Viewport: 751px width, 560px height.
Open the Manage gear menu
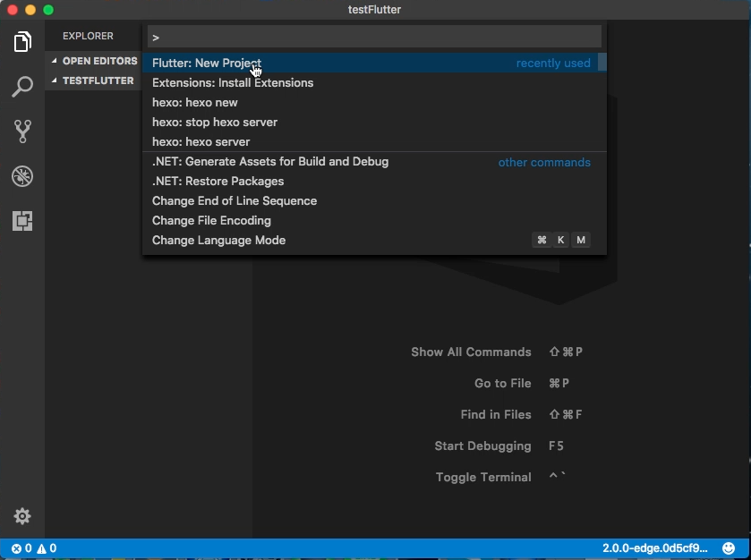coord(22,516)
